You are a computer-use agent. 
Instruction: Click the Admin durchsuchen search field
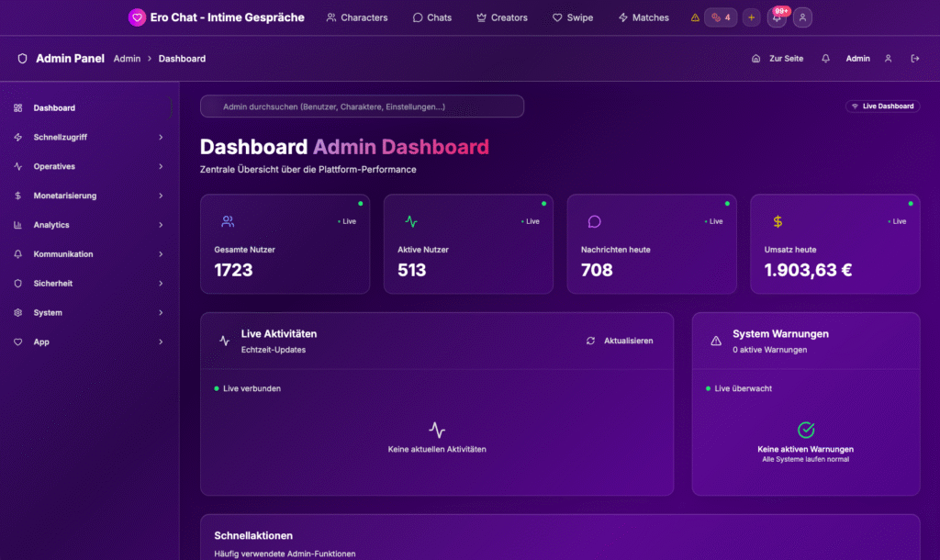pos(362,106)
